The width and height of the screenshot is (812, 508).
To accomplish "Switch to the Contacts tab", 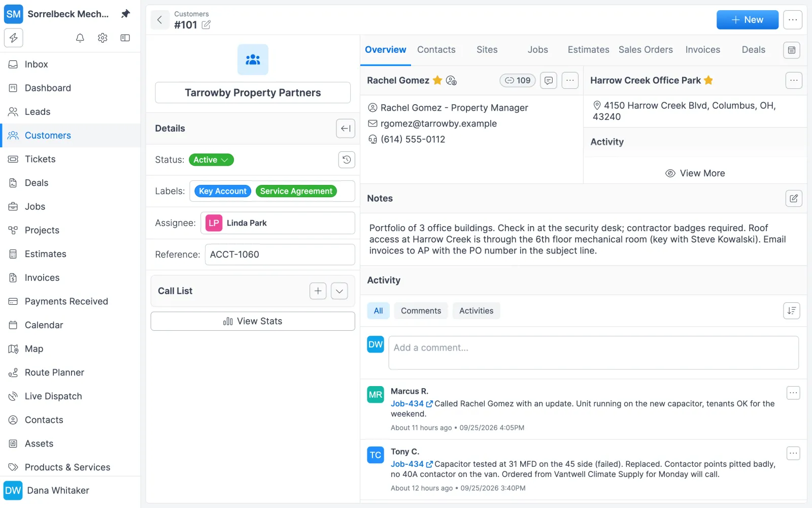I will tap(436, 50).
